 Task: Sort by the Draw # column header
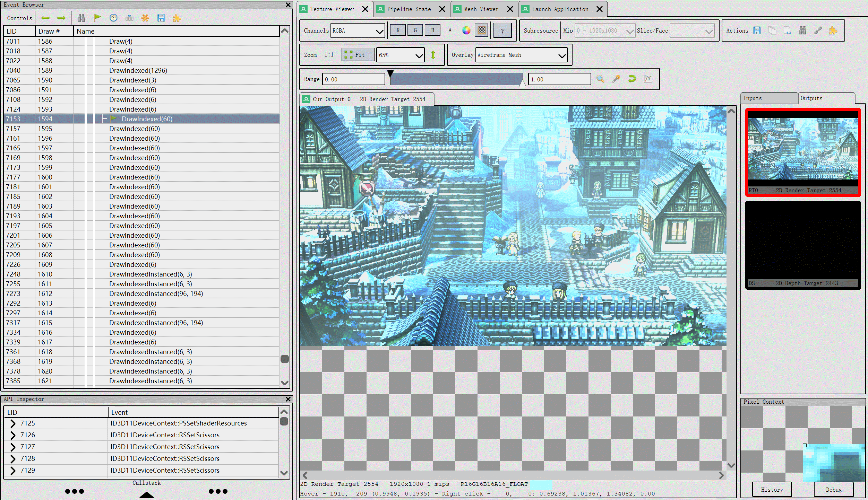click(54, 31)
